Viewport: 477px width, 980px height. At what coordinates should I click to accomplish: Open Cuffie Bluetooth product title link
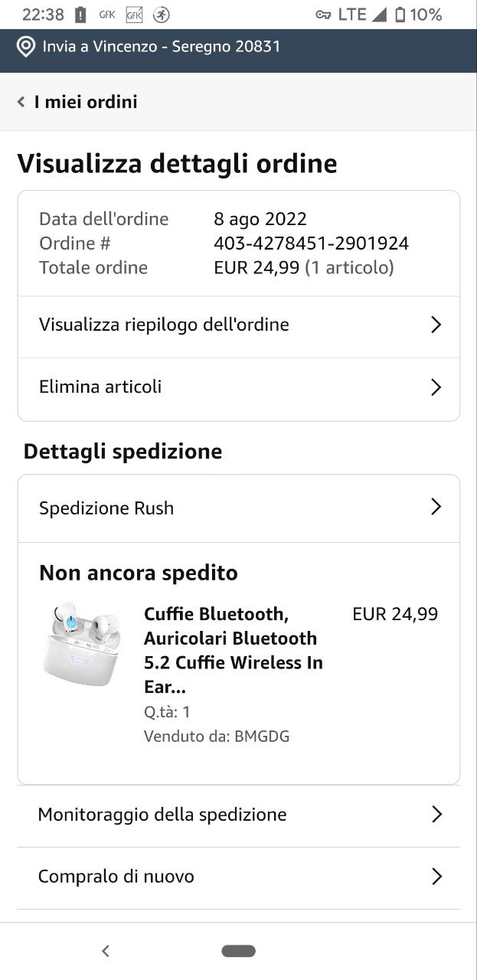click(233, 650)
